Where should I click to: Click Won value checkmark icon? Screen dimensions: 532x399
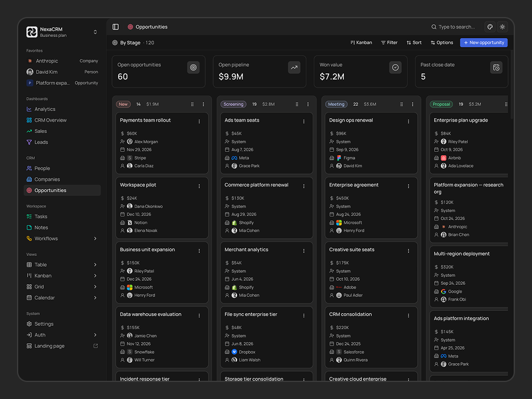pos(395,68)
